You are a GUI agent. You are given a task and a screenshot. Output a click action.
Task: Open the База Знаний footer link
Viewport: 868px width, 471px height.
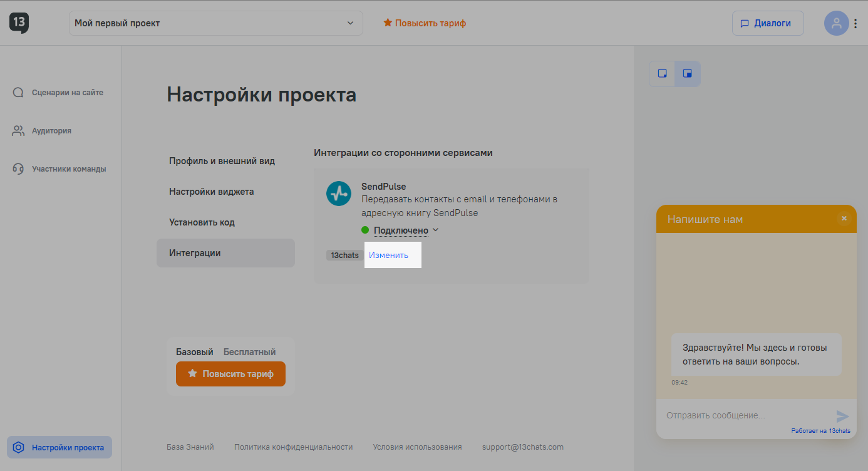tap(190, 447)
